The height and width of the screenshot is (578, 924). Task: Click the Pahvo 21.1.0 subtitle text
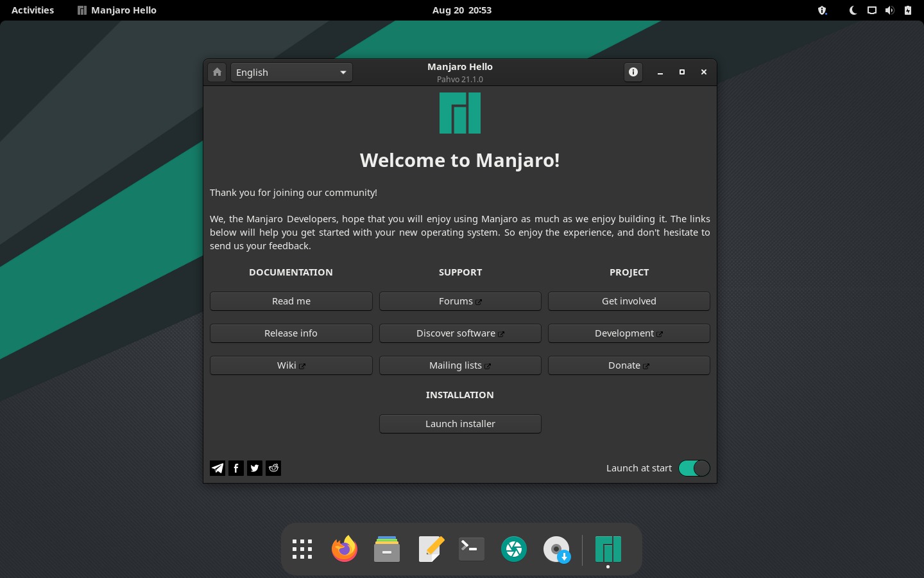(460, 80)
